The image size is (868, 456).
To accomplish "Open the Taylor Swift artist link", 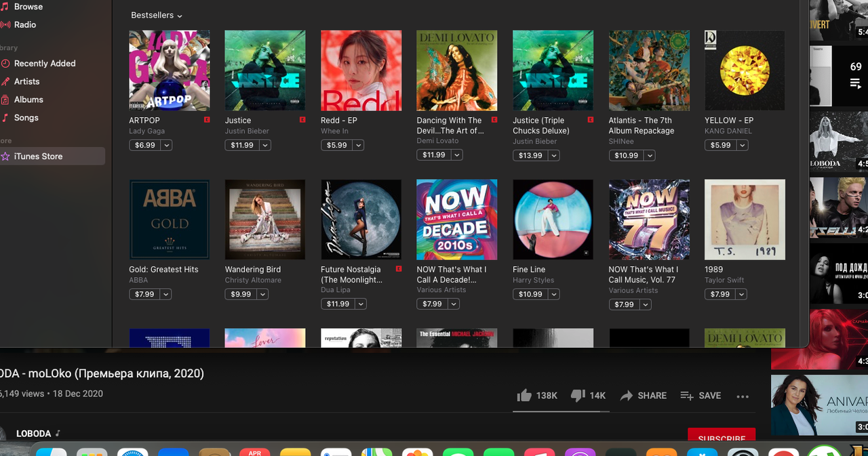I will coord(724,281).
